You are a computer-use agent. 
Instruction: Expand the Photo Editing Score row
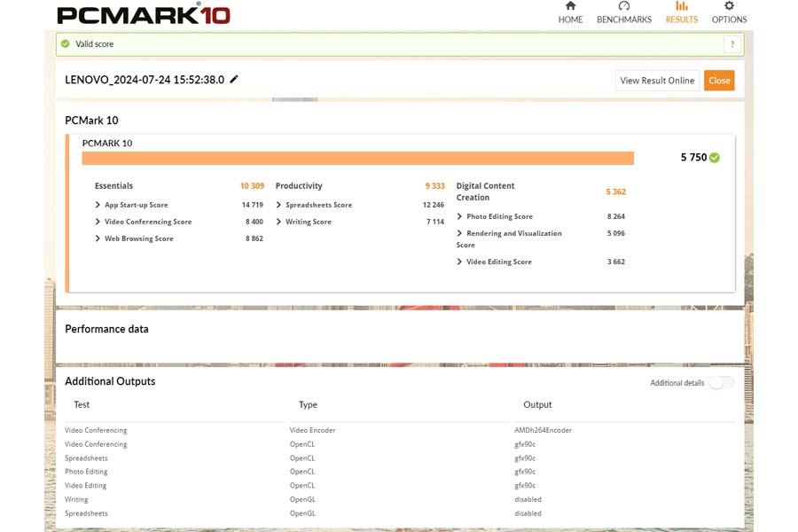pos(459,216)
